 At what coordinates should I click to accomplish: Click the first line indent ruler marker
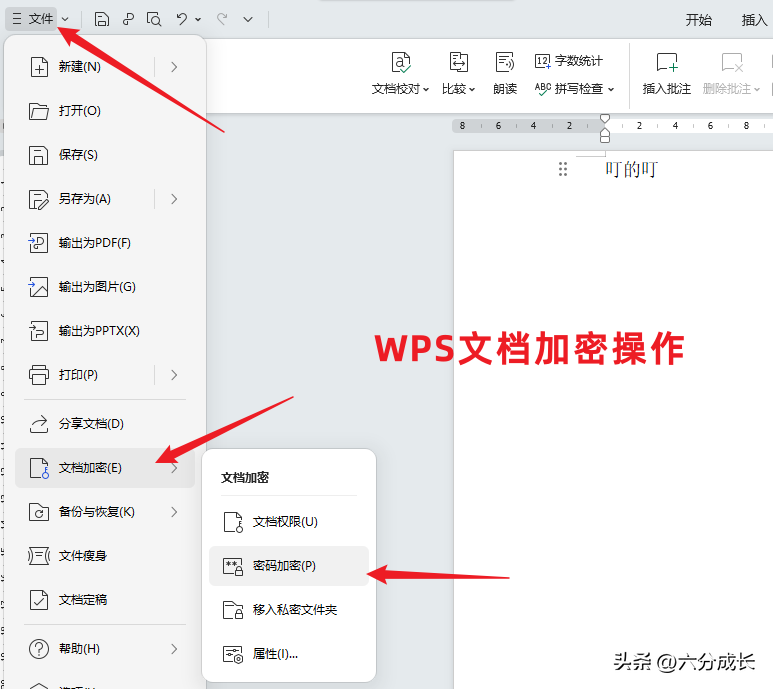pos(605,118)
